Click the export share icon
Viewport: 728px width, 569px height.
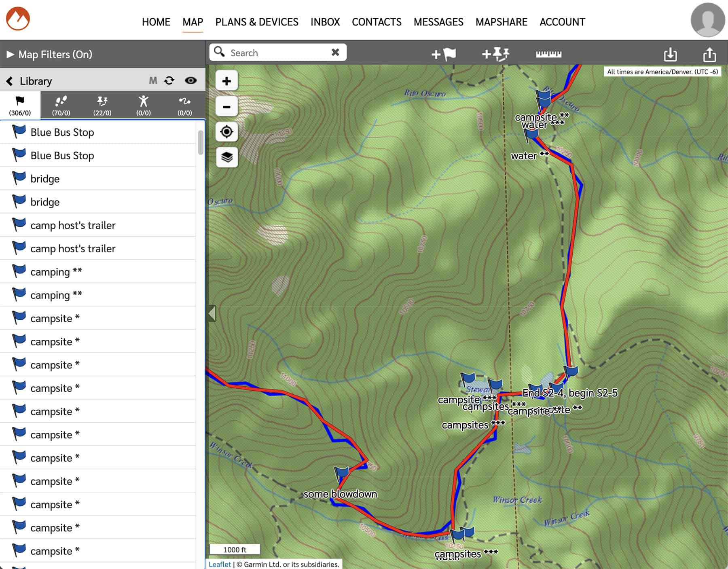click(x=709, y=54)
